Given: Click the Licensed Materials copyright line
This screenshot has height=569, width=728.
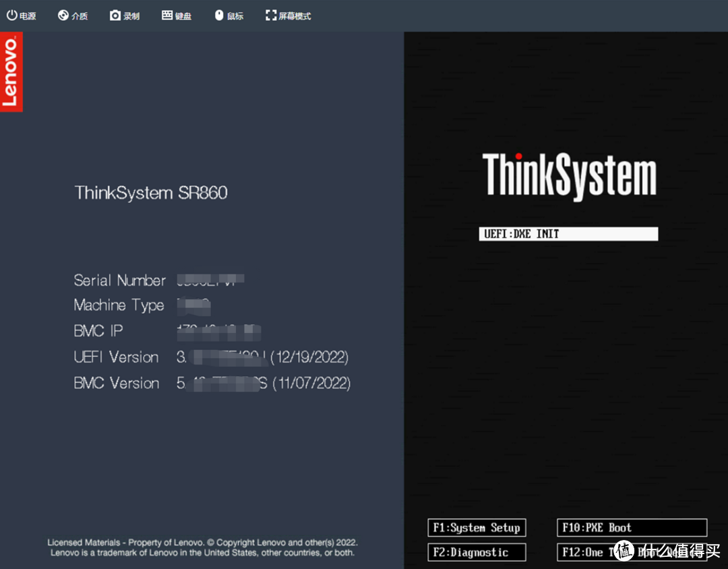Looking at the screenshot, I should (202, 542).
